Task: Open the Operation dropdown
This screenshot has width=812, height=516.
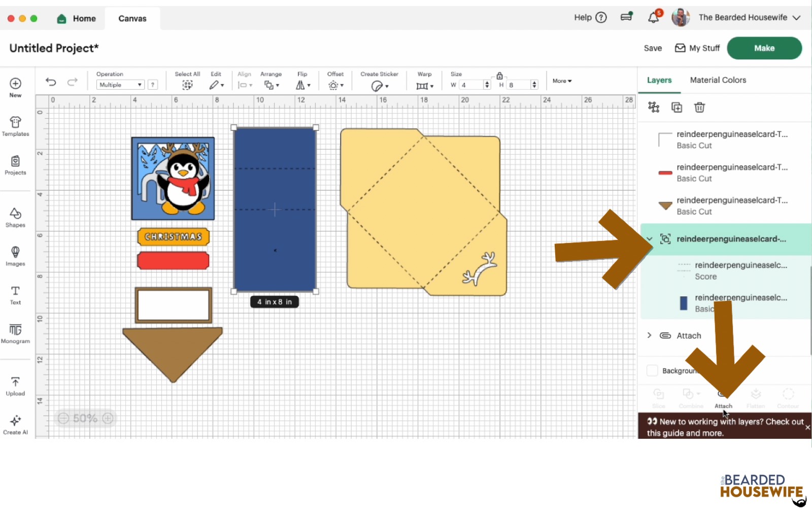Action: click(120, 85)
